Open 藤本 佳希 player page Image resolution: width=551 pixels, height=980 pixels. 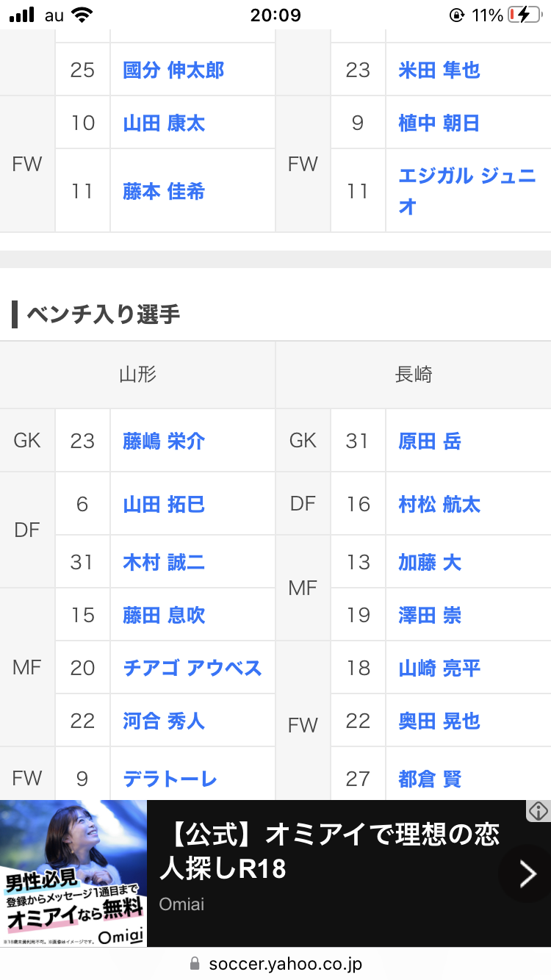pyautogui.click(x=164, y=191)
